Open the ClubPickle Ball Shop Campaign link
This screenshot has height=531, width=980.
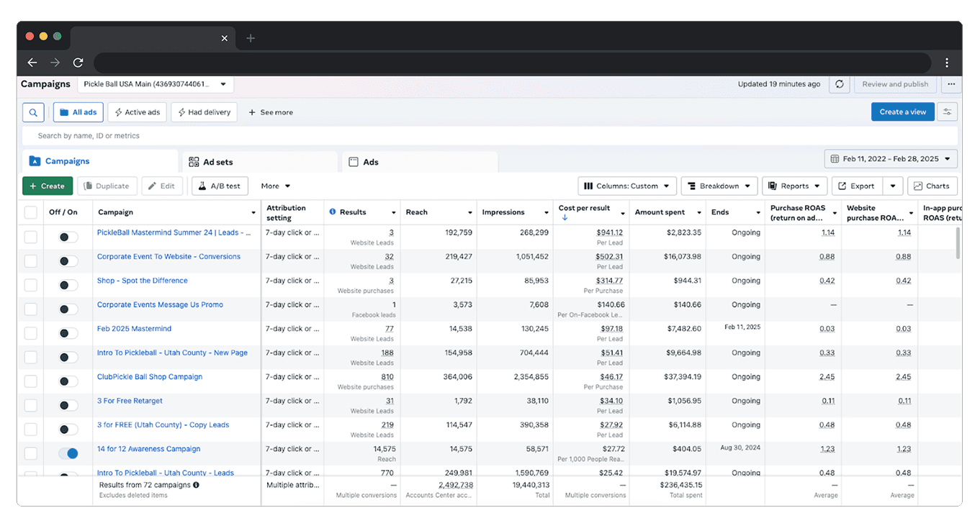pos(150,377)
